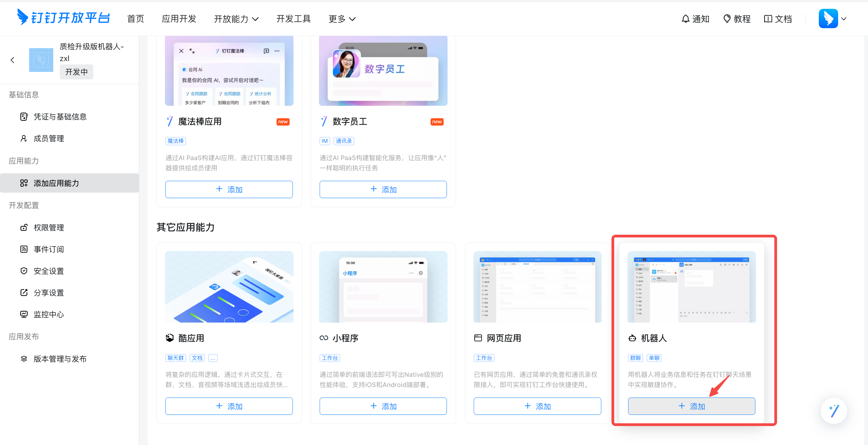Open 文档 book documentation
The image size is (868, 445).
(x=778, y=19)
